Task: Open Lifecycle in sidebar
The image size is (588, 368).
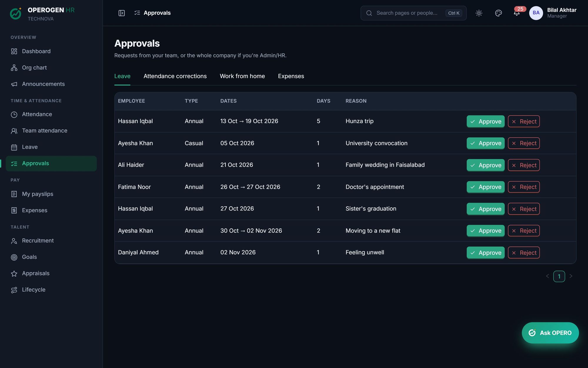Action: pyautogui.click(x=51, y=290)
